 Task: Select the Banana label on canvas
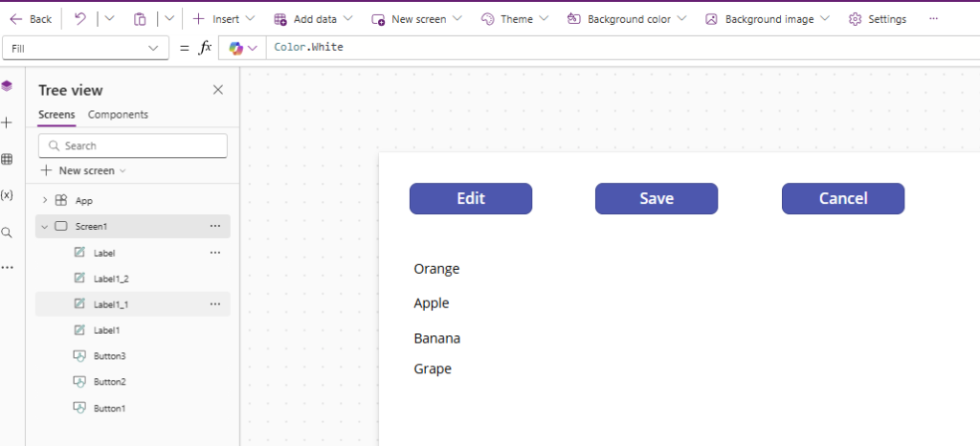436,339
